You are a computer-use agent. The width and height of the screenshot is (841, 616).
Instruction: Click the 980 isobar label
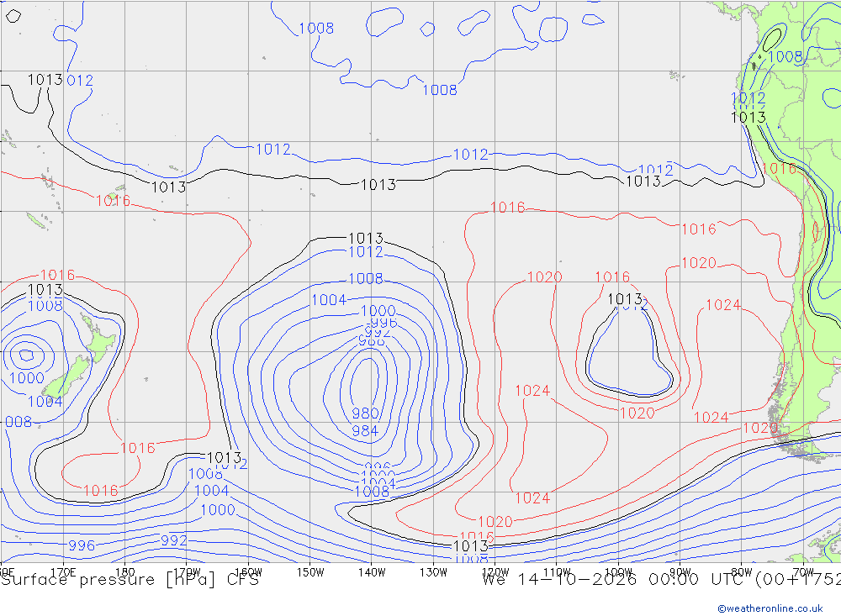click(365, 413)
